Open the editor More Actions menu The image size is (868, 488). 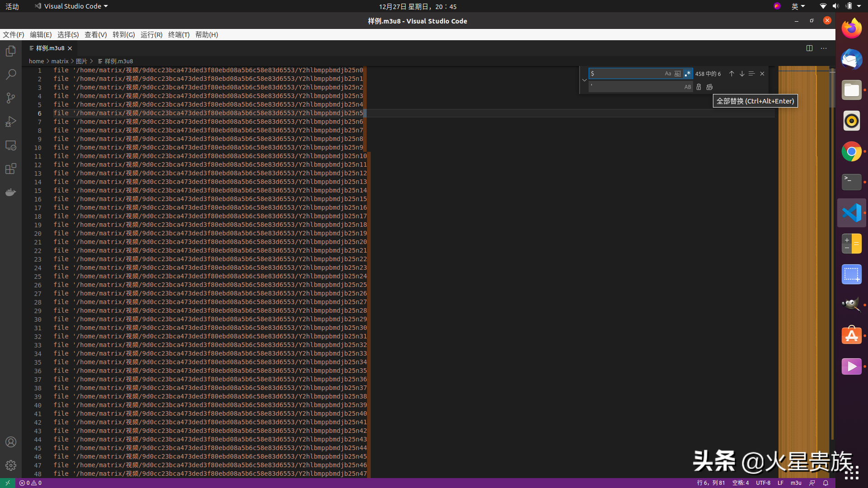point(824,48)
